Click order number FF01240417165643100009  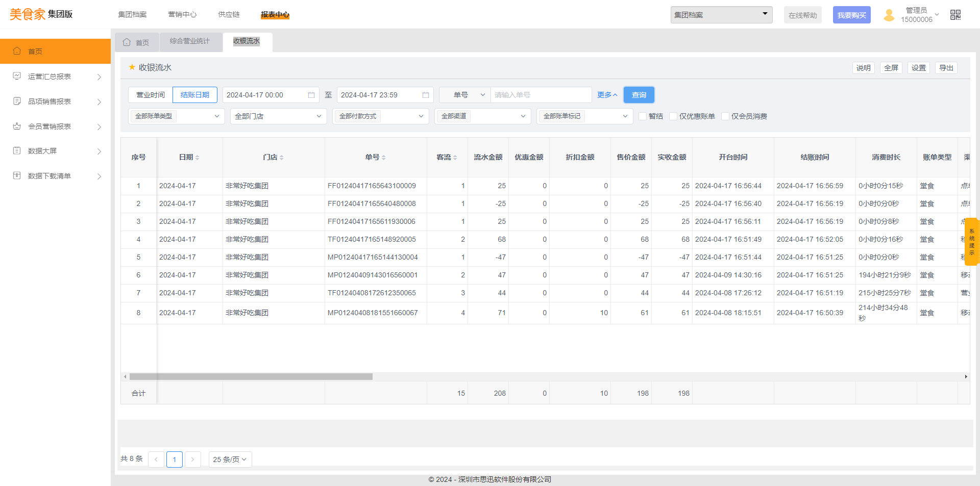pyautogui.click(x=372, y=186)
